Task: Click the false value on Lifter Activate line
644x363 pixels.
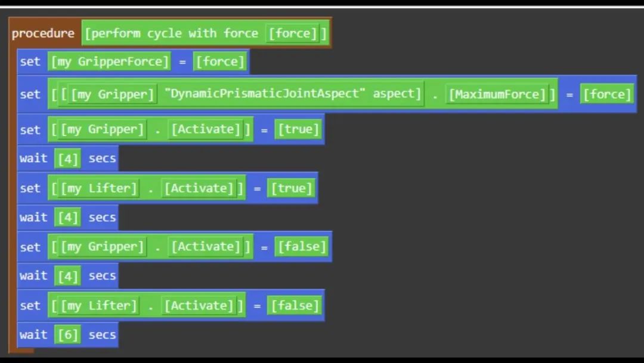Action: (x=295, y=305)
